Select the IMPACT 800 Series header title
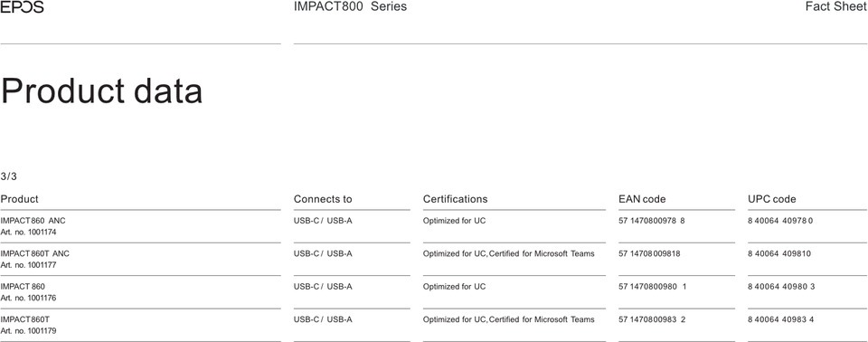The image size is (868, 342). [350, 6]
